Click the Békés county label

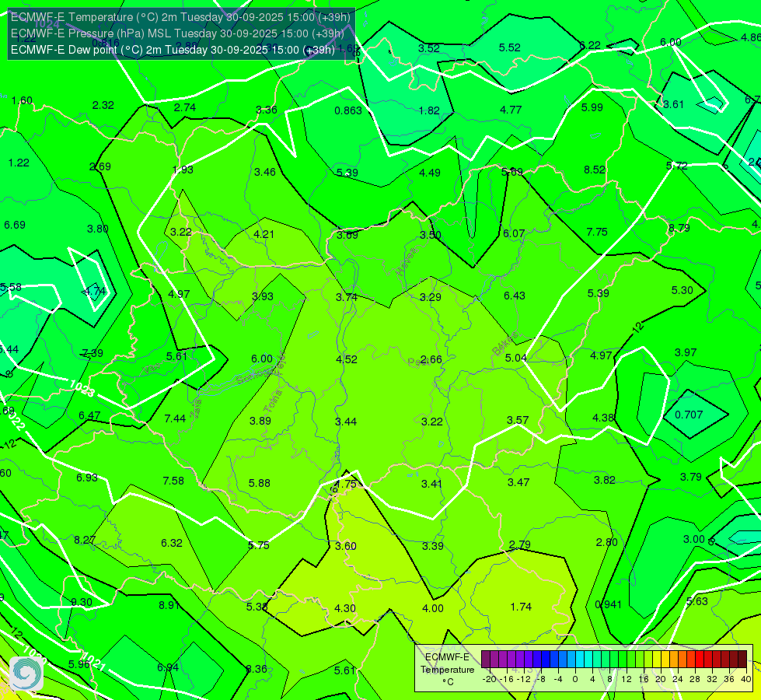pos(504,344)
